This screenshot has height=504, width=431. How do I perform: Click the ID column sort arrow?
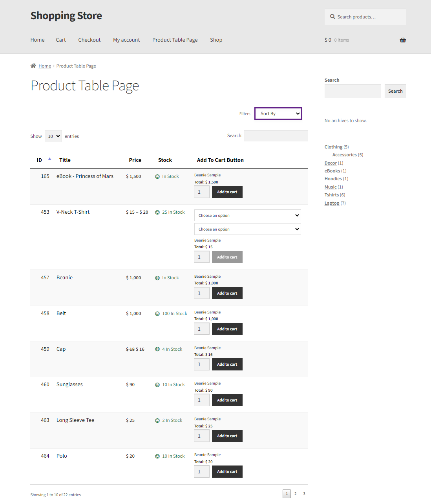(49, 159)
